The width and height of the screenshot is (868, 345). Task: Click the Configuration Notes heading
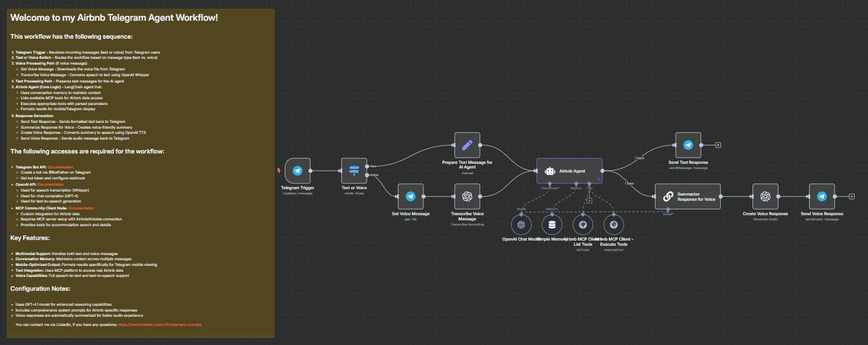coord(40,288)
